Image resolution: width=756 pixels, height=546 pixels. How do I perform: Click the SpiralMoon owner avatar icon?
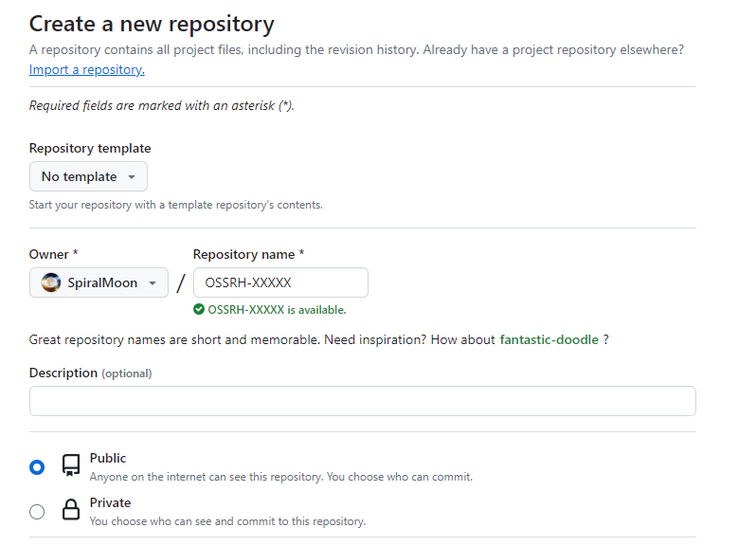tap(52, 282)
